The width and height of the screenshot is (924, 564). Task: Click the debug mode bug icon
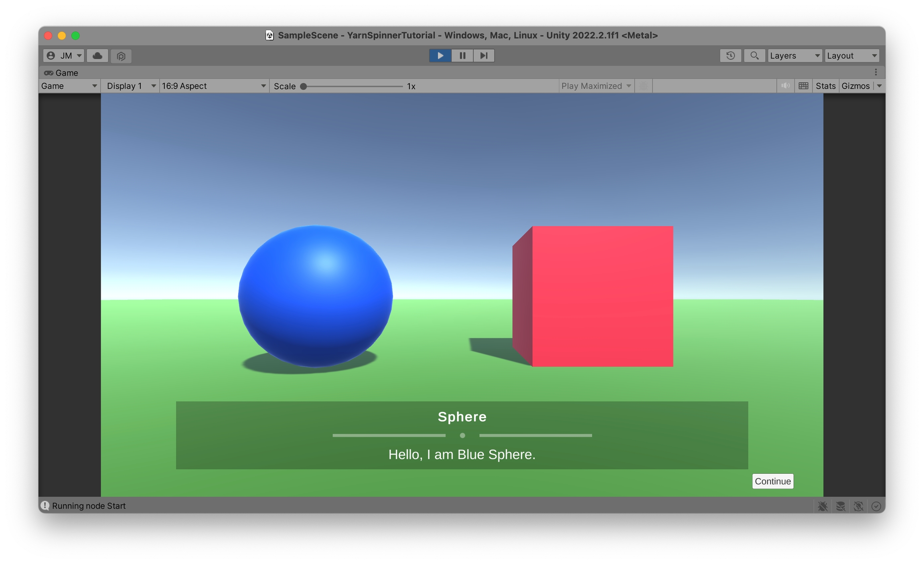[x=823, y=506]
